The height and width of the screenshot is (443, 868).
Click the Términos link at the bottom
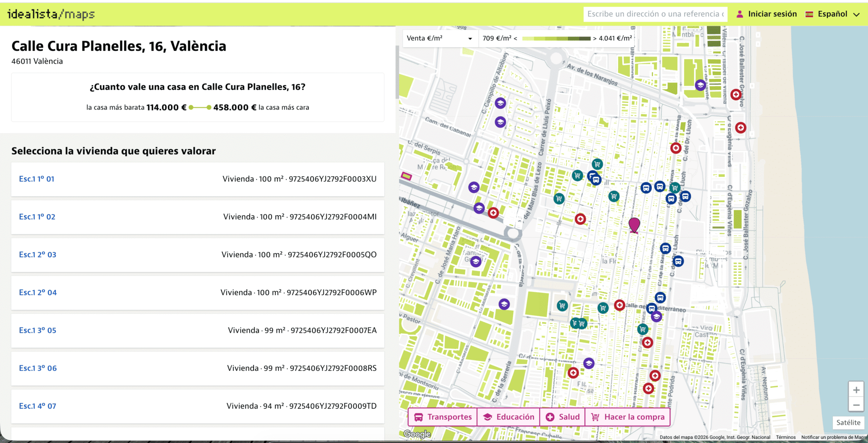(x=786, y=437)
